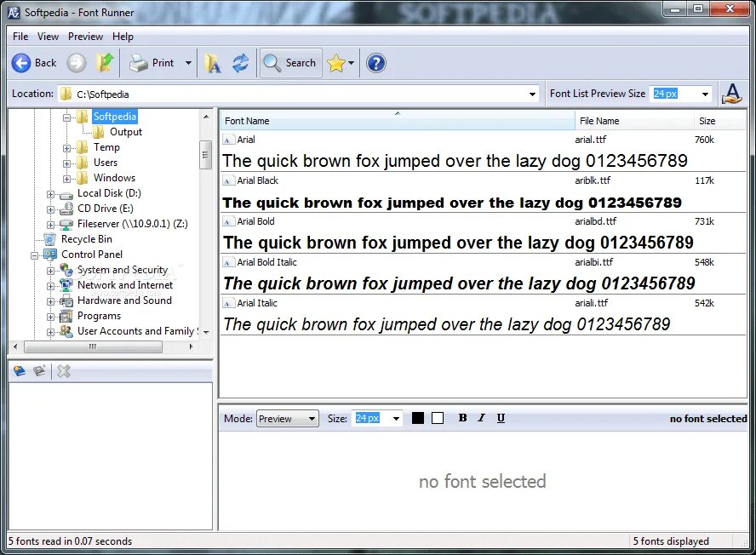This screenshot has width=756, height=555.
Task: Click the tree scroll down arrow
Action: pyautogui.click(x=206, y=332)
